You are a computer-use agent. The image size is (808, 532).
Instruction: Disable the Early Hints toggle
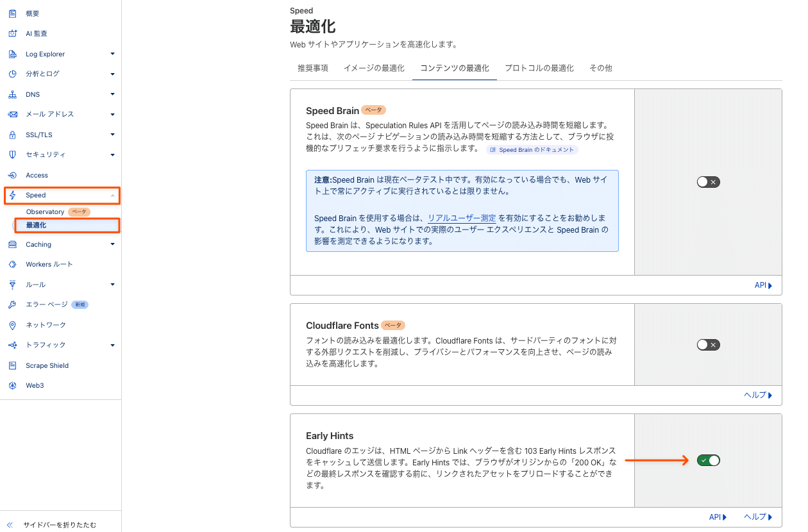[x=708, y=460]
